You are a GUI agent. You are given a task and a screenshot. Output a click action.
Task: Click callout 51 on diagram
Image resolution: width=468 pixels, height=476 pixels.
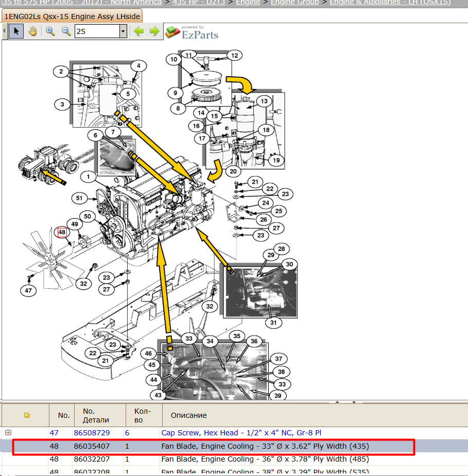coord(79,198)
